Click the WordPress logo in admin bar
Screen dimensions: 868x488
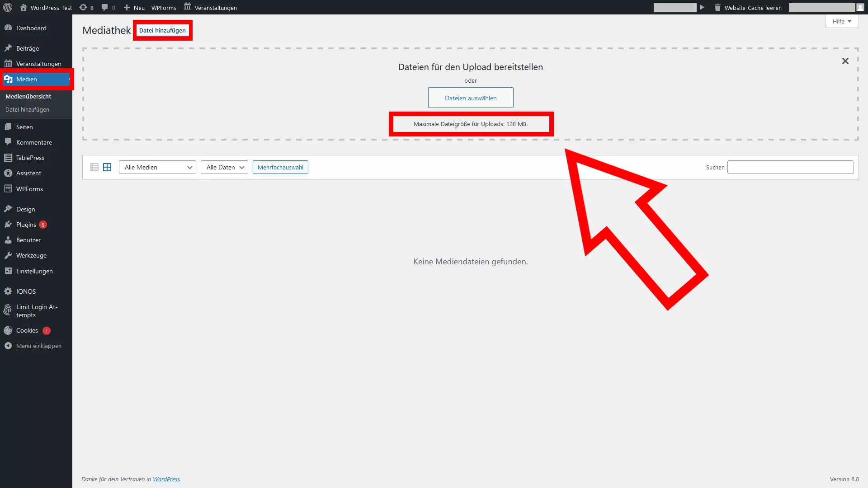8,7
